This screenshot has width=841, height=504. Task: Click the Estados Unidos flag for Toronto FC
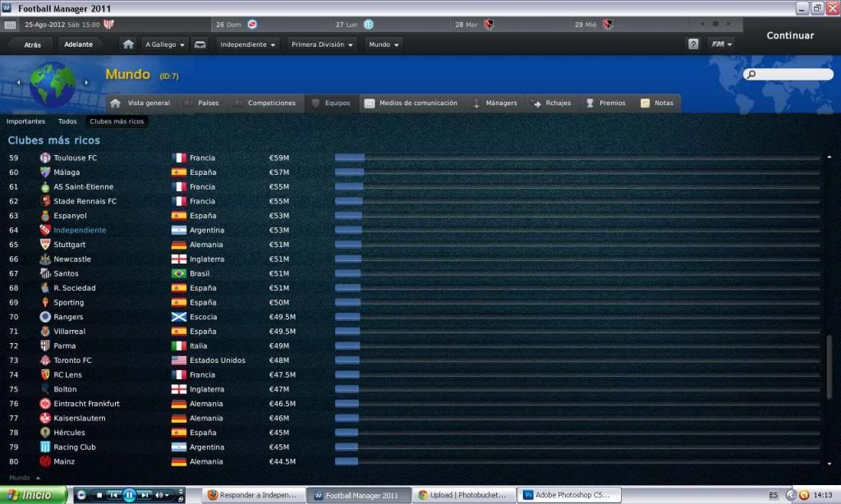(178, 360)
